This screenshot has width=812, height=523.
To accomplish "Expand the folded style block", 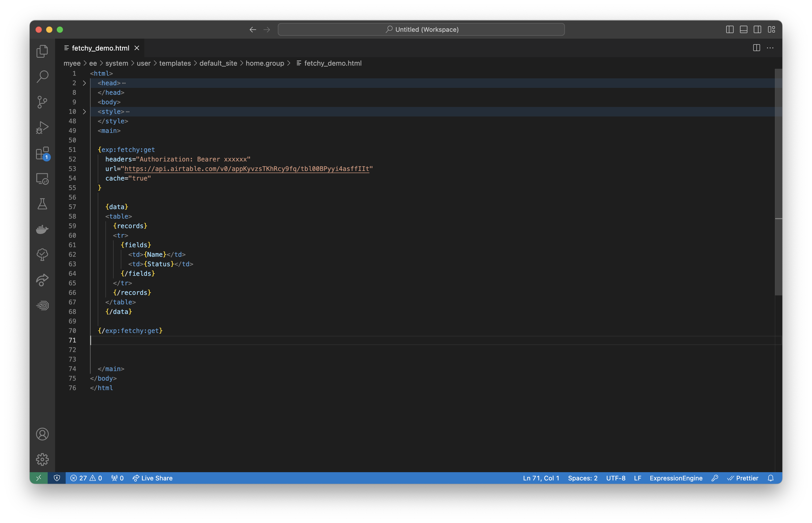I will click(84, 111).
